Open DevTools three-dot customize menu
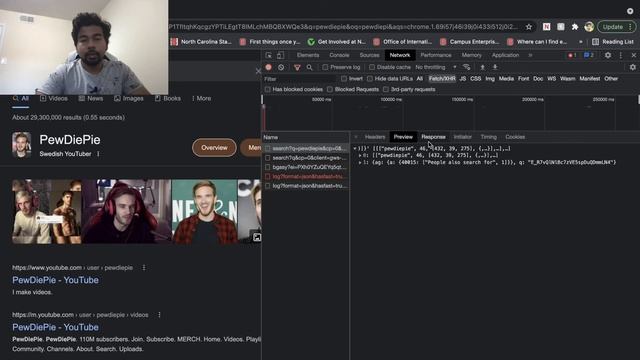The width and height of the screenshot is (640, 360). [621, 55]
